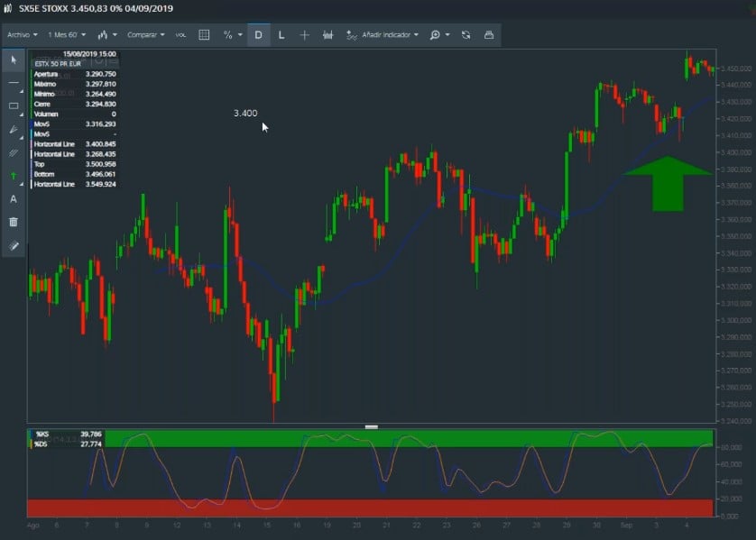Toggle the grid display icon
756x540 pixels.
pyautogui.click(x=204, y=35)
